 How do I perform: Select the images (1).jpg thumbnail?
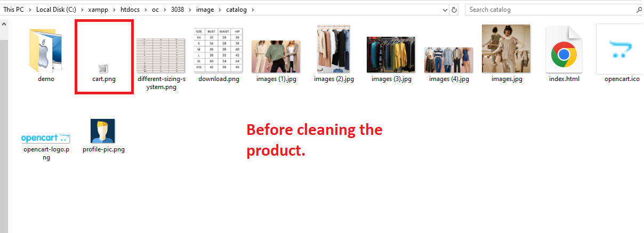[276, 57]
